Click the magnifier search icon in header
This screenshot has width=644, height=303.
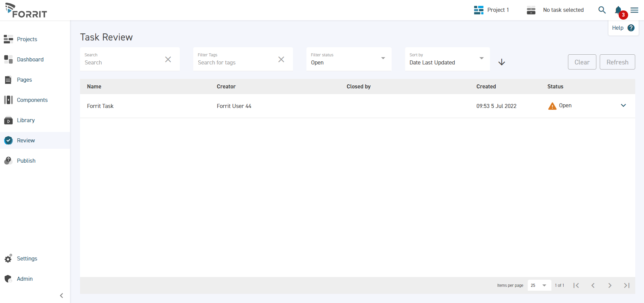[602, 10]
